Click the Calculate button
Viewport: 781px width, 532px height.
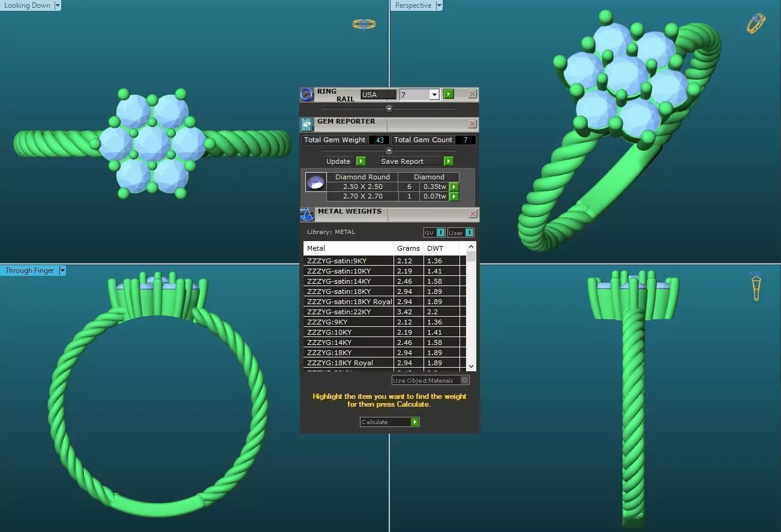click(389, 422)
